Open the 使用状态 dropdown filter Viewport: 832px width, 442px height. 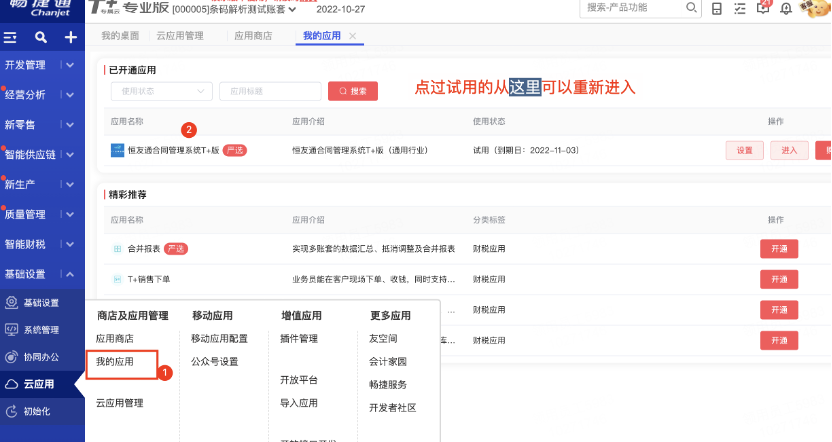(162, 91)
